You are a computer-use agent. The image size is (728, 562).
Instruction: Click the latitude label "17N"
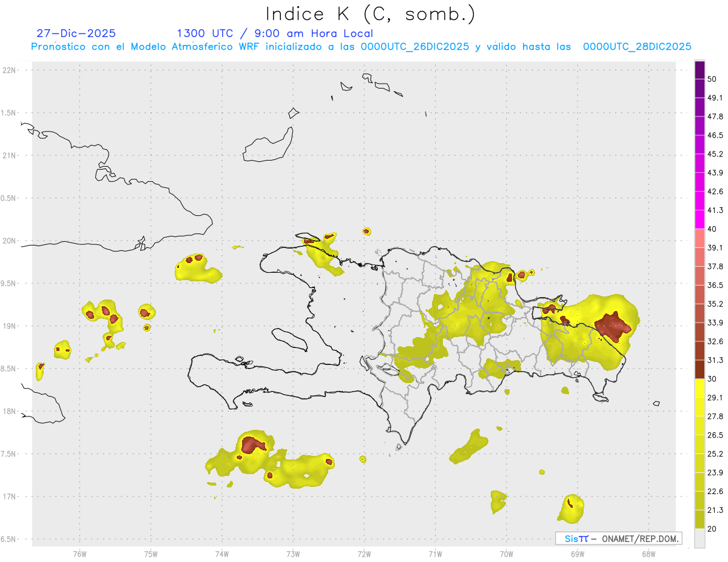coord(9,497)
